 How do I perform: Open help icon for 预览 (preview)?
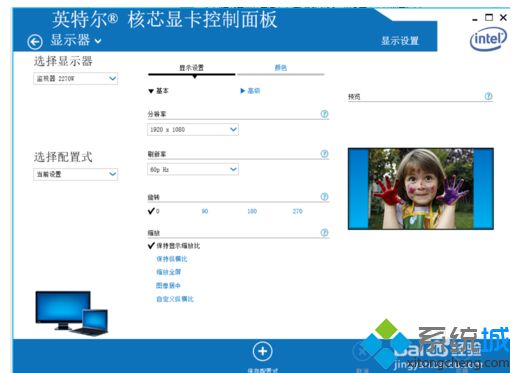(488, 96)
